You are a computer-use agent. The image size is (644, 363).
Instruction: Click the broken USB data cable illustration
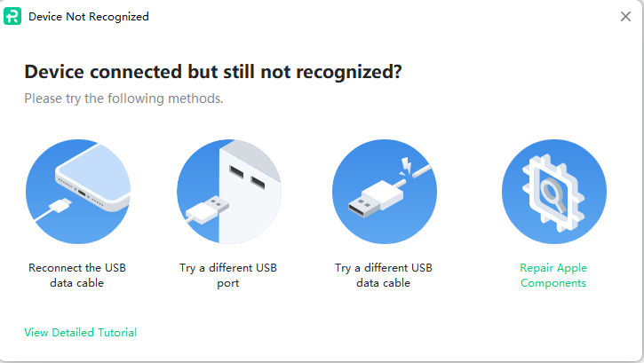[384, 191]
